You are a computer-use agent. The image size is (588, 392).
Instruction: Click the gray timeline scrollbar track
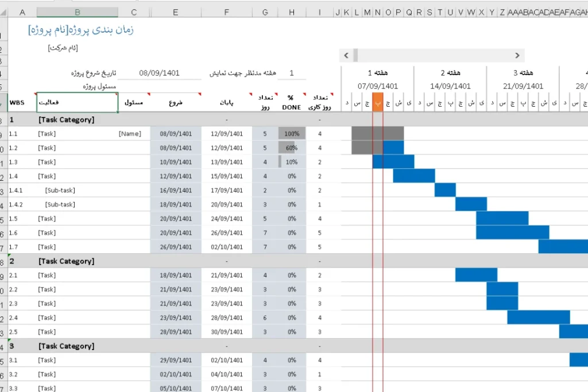coord(436,56)
